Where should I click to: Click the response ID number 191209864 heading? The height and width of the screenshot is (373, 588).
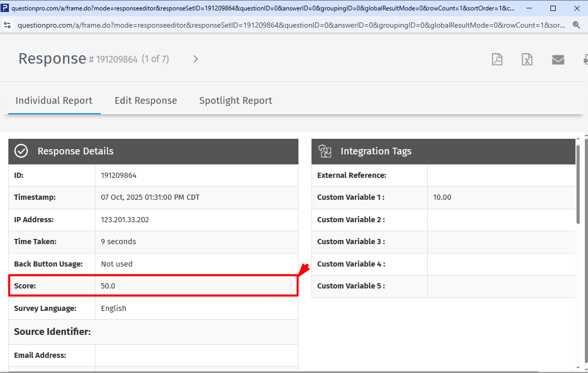(x=117, y=59)
